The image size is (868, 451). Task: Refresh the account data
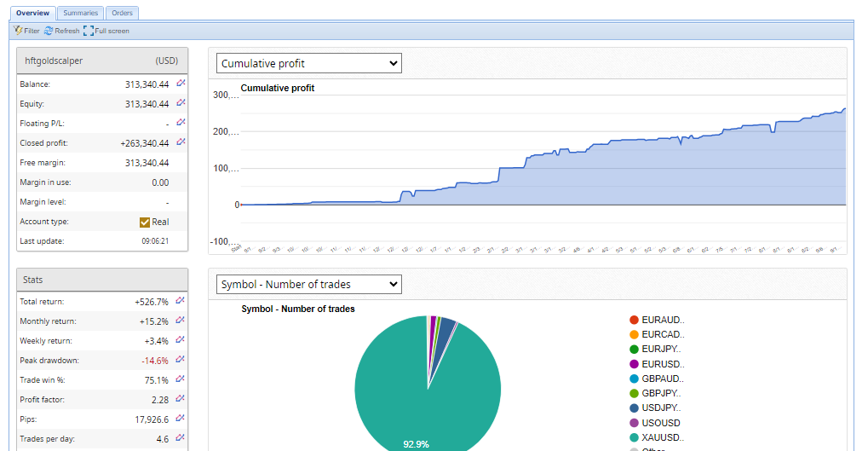click(x=61, y=31)
